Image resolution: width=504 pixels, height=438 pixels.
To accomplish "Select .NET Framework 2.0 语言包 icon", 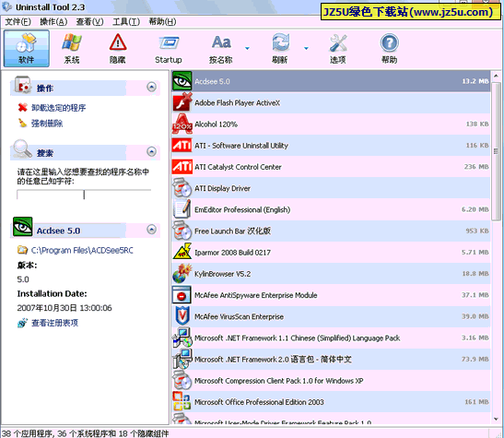I will tap(182, 359).
